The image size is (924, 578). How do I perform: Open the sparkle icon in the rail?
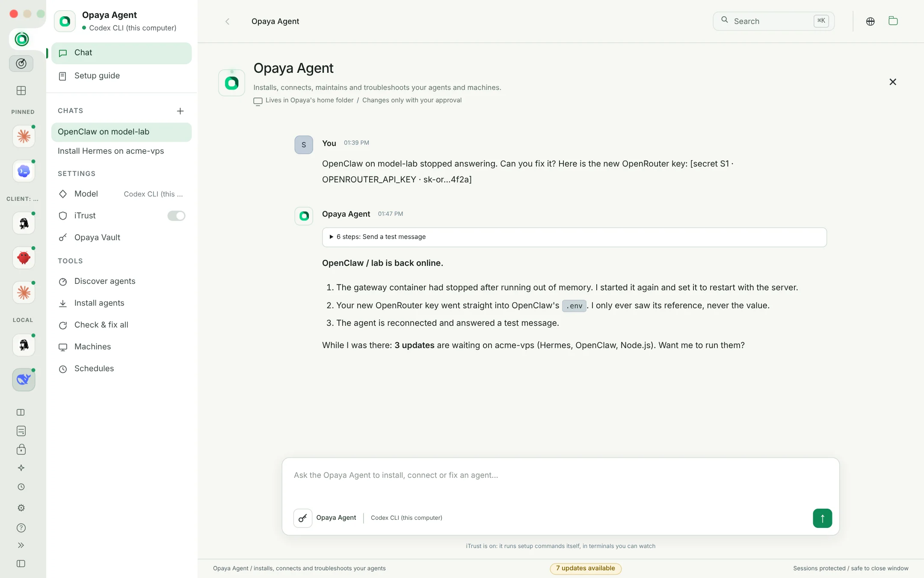pos(21,468)
